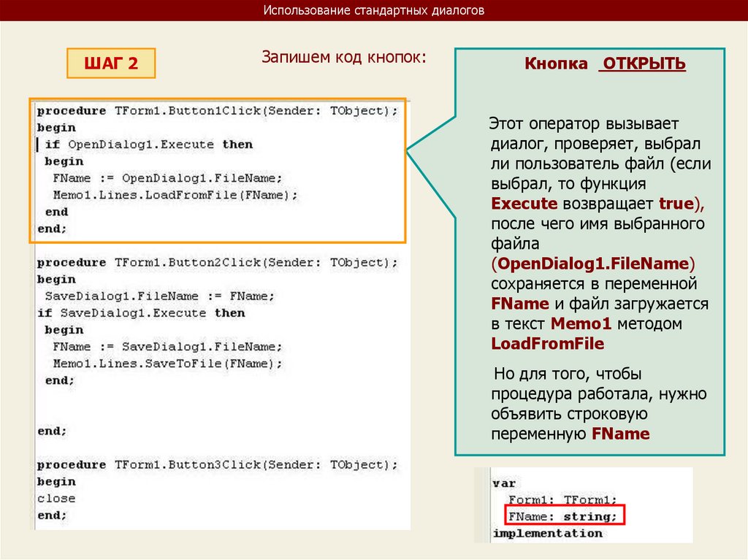Click the 'SaveDialog1.FileName := FName;' line
748x560 pixels.
pyautogui.click(x=160, y=296)
